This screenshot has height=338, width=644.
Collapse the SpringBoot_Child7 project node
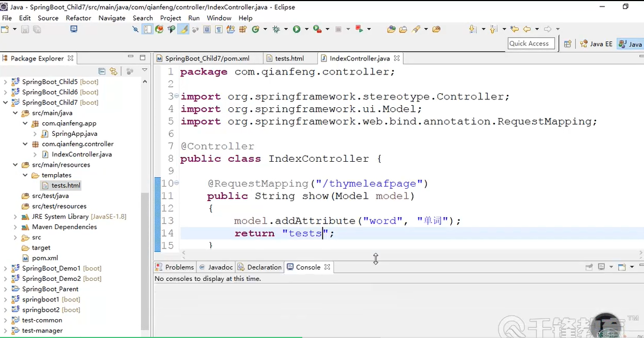pos(5,102)
